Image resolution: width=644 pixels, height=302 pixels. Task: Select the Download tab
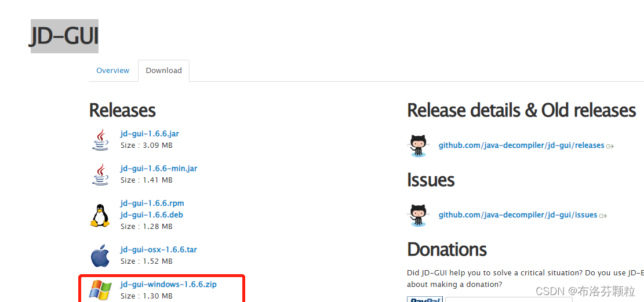[x=163, y=71]
